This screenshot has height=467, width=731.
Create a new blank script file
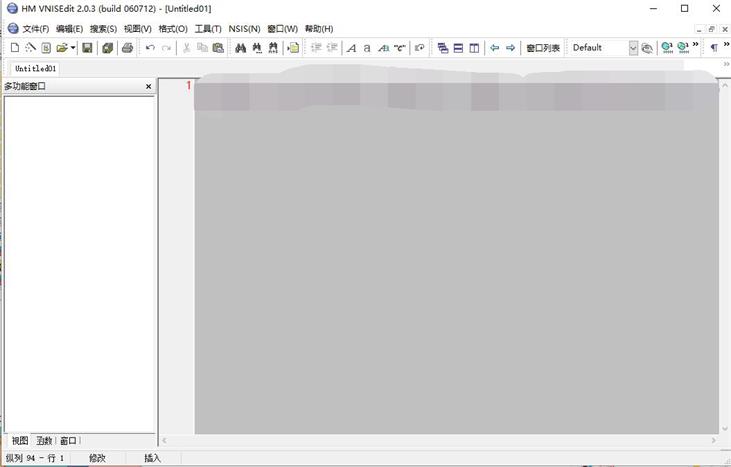tap(15, 48)
